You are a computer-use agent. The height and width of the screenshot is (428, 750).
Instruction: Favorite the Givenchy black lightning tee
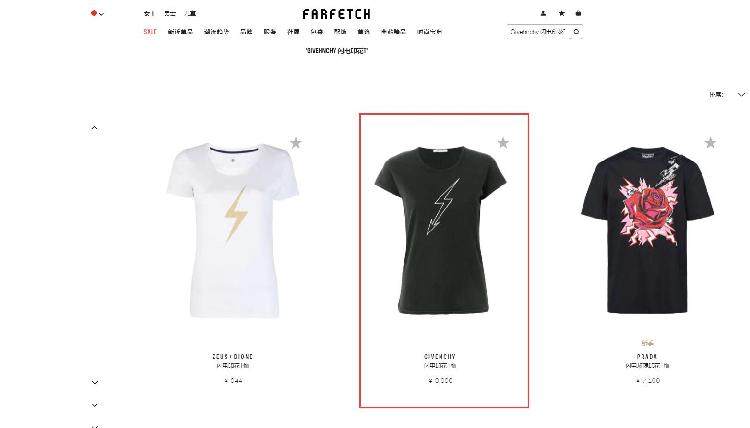point(503,143)
